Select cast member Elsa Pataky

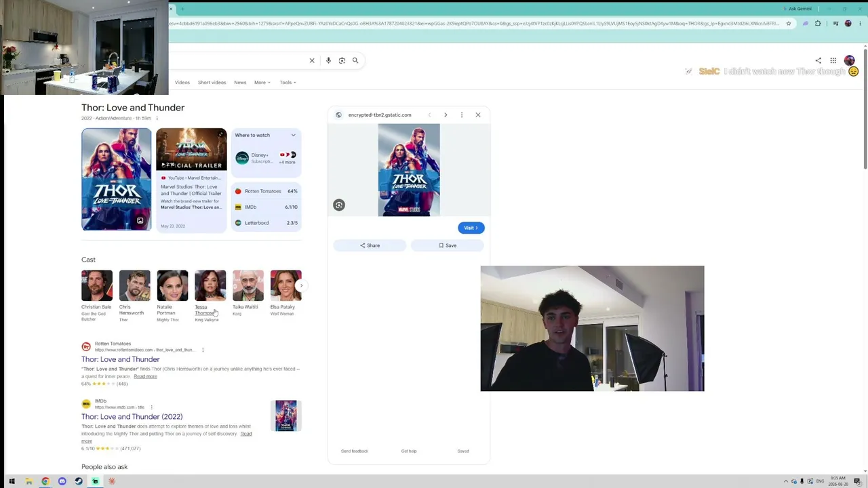[285, 293]
